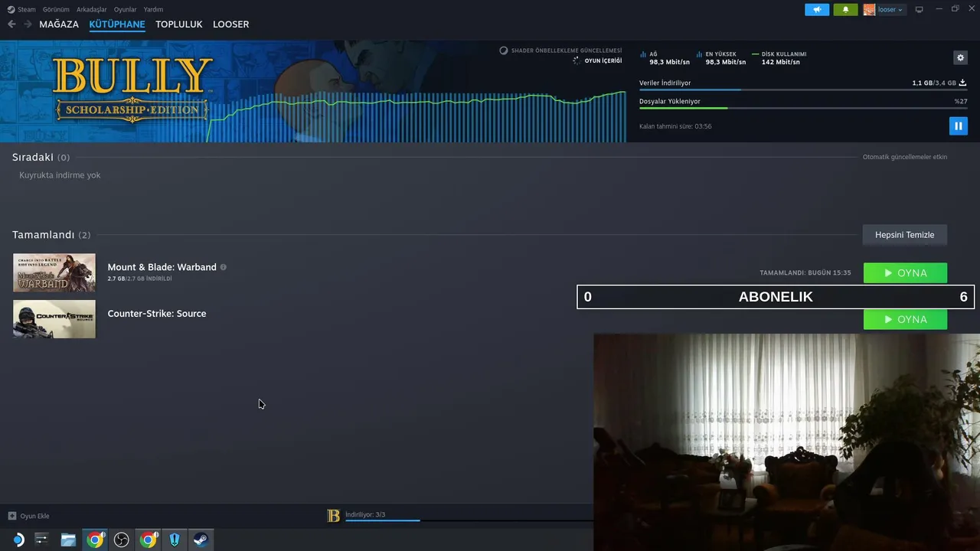Open the Mount & Blade: Warband thumbnail

point(54,272)
